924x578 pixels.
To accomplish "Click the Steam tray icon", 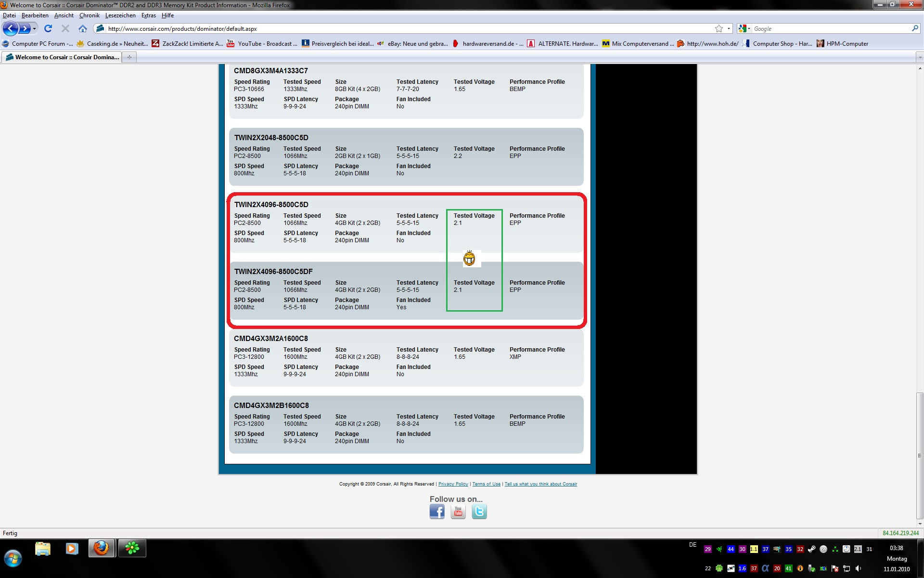I will click(811, 549).
